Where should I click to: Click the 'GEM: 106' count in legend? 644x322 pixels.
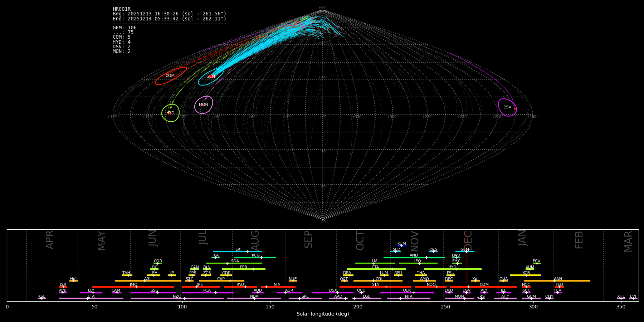point(125,28)
